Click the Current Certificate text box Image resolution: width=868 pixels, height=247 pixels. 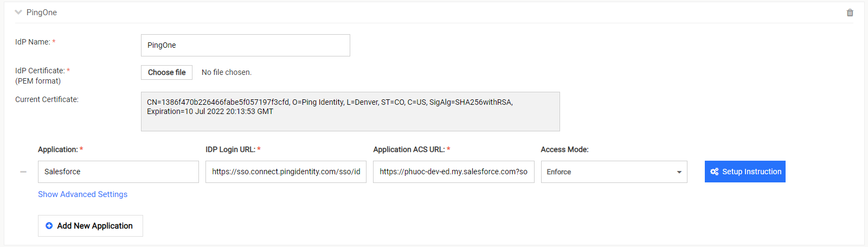[350, 111]
